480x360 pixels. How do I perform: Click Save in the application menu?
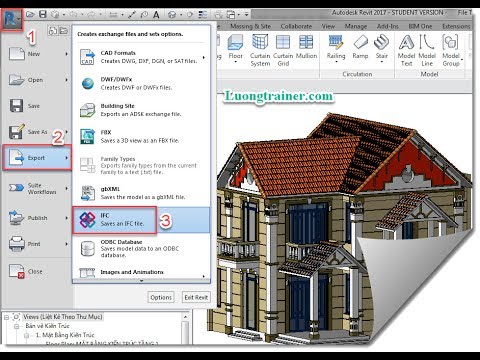(37, 106)
